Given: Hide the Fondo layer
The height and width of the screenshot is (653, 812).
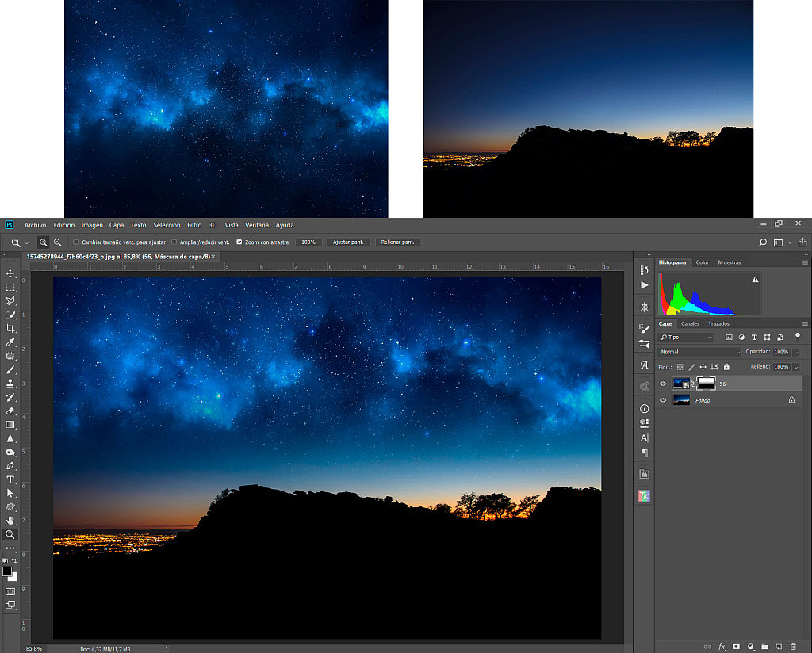Looking at the screenshot, I should click(x=663, y=400).
